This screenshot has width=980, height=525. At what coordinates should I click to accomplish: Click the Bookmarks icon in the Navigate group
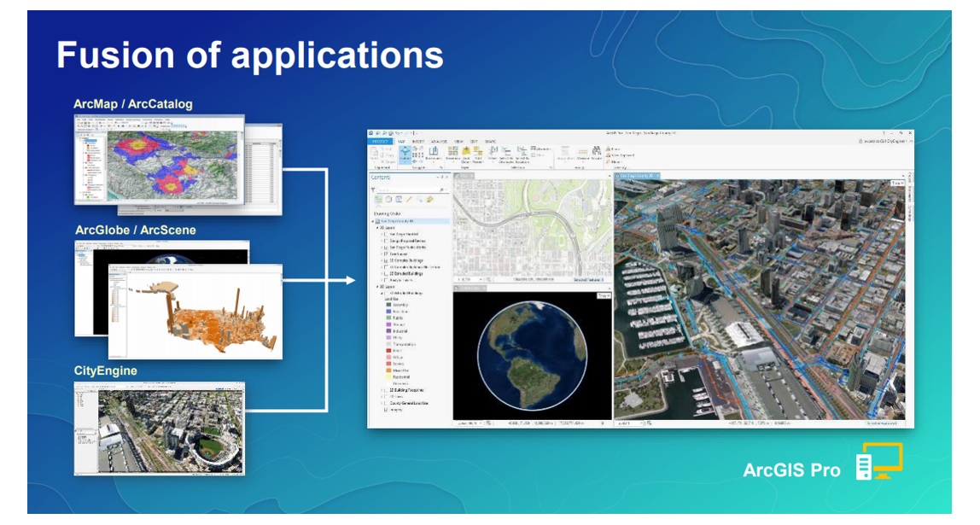point(435,151)
